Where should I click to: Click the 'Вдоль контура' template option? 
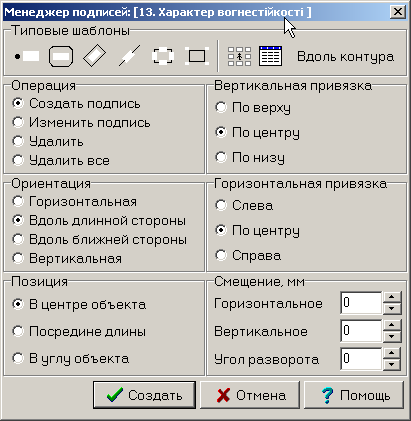[x=345, y=56]
